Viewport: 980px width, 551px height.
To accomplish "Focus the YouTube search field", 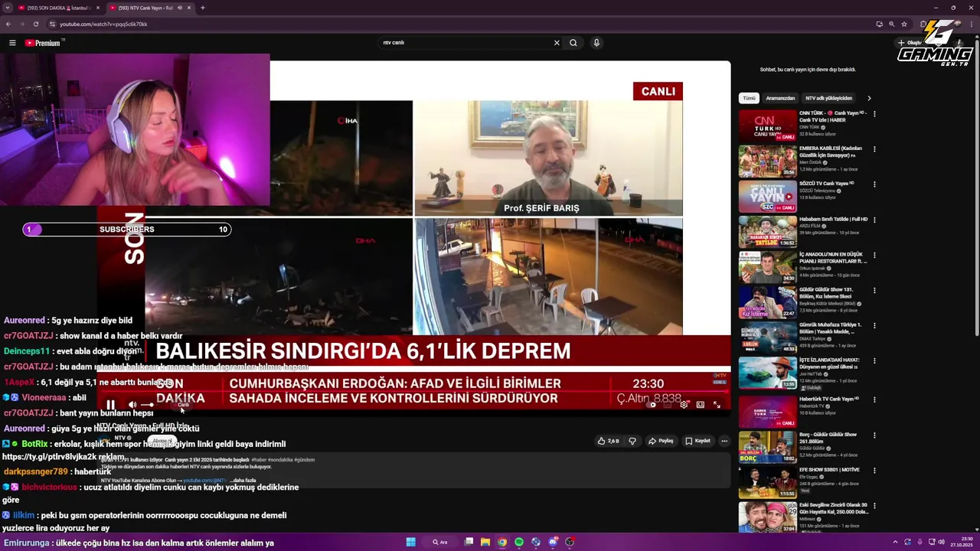I will (465, 43).
